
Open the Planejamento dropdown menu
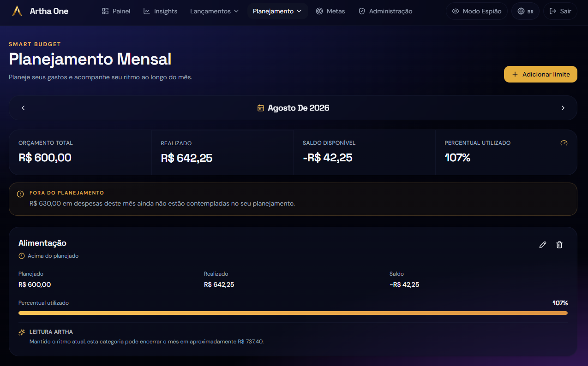[x=277, y=11]
